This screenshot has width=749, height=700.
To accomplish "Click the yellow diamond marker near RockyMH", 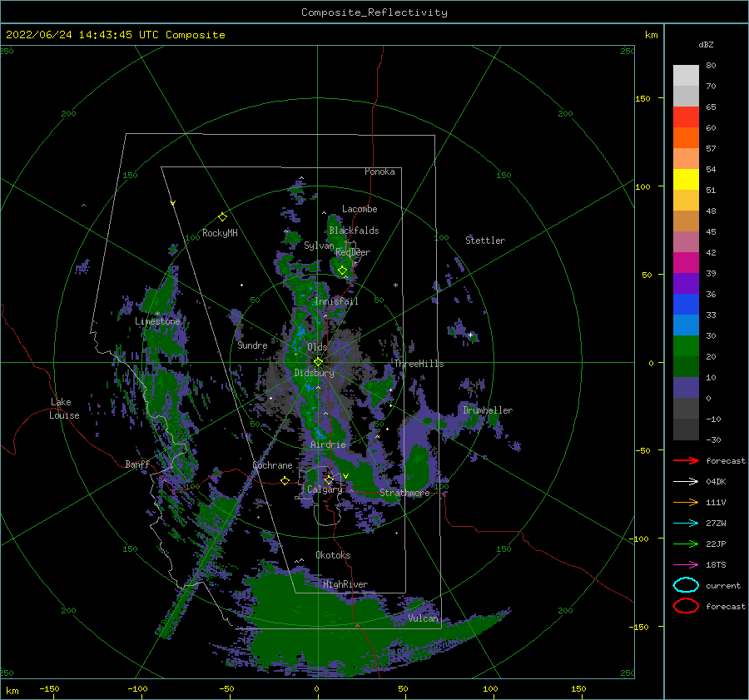I will (x=222, y=217).
